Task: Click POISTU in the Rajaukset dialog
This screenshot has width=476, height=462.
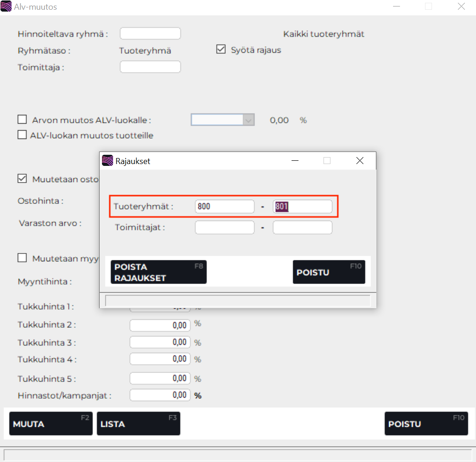Action: tap(329, 272)
